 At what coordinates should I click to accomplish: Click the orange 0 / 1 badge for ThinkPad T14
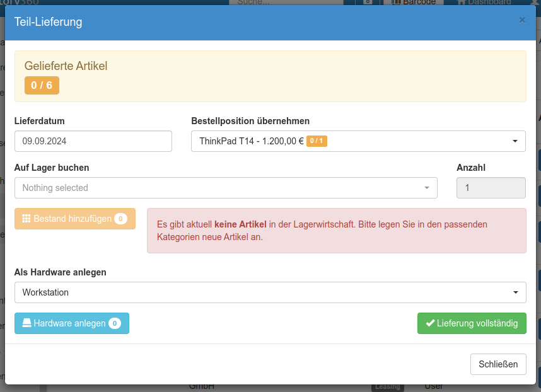[317, 141]
